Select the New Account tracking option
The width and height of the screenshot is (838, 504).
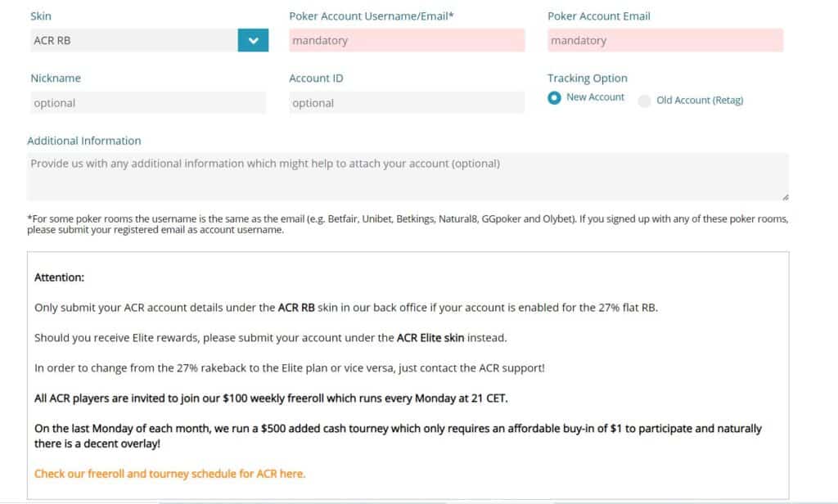point(555,97)
